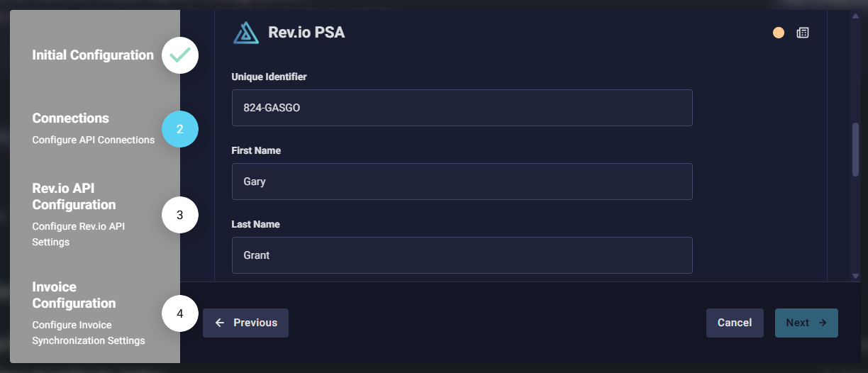Viewport: 868px width, 373px height.
Task: Go back with the Previous button
Action: tap(245, 323)
